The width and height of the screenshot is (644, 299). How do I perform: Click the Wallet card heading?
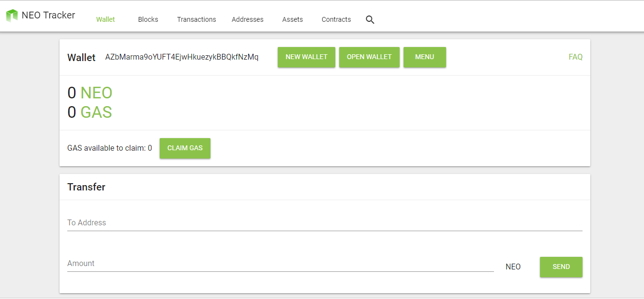coord(81,58)
